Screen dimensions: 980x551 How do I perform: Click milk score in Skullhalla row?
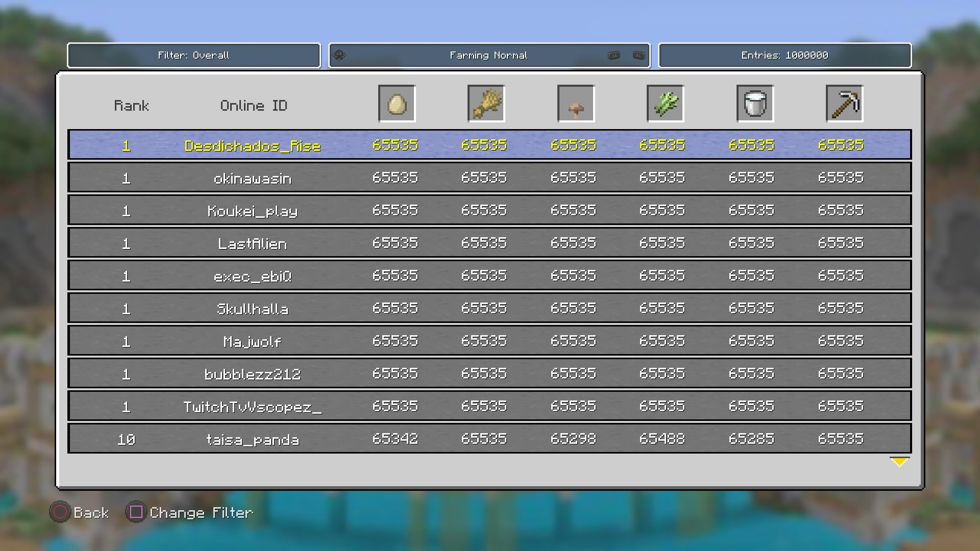point(751,308)
